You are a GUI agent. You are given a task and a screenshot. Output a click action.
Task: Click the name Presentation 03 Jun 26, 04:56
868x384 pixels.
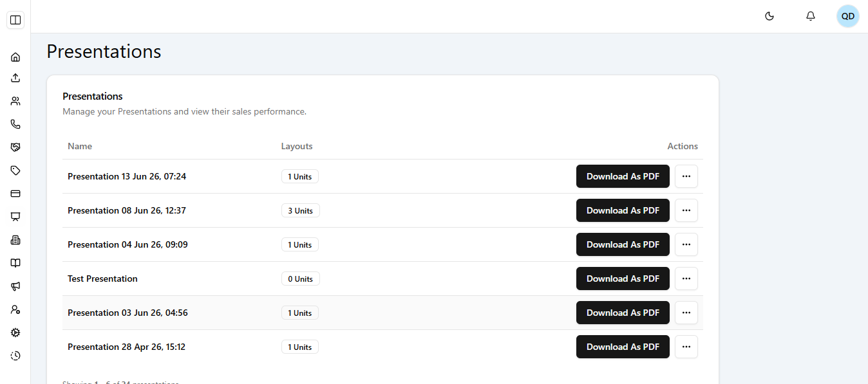pos(127,313)
